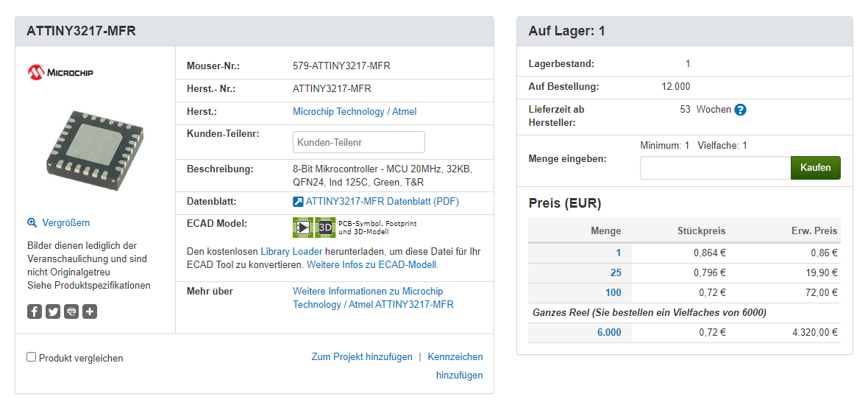The height and width of the screenshot is (405, 868).
Task: Click unit price 0,796 €
Action: click(x=710, y=273)
